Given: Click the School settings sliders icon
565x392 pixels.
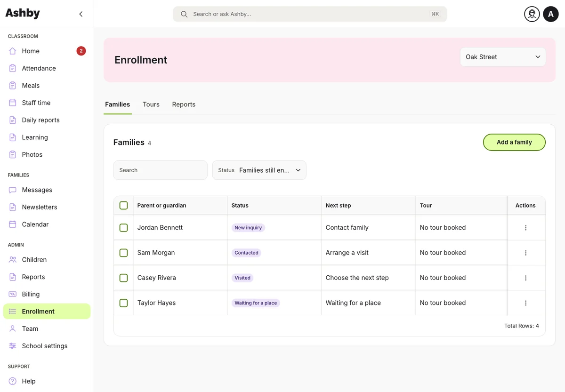Looking at the screenshot, I should 13,346.
